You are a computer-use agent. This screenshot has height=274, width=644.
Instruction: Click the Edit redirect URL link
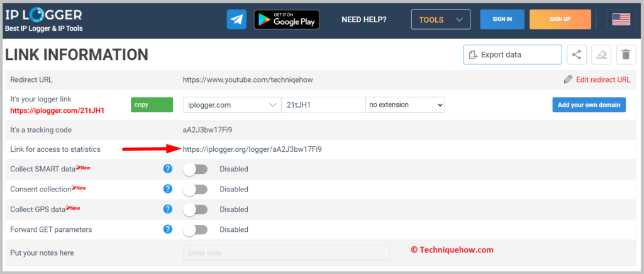[597, 80]
